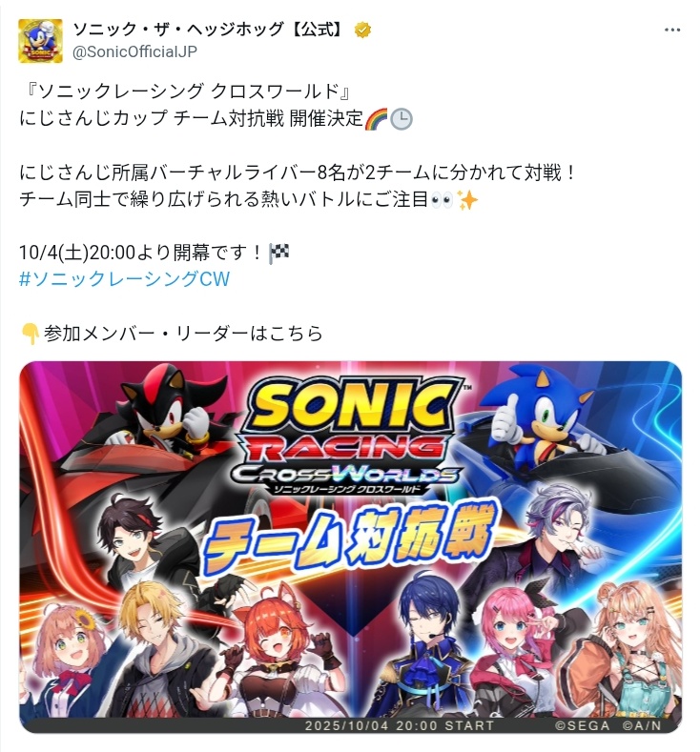The width and height of the screenshot is (700, 752).
Task: Open the Sonic official profile avatar
Action: click(40, 41)
